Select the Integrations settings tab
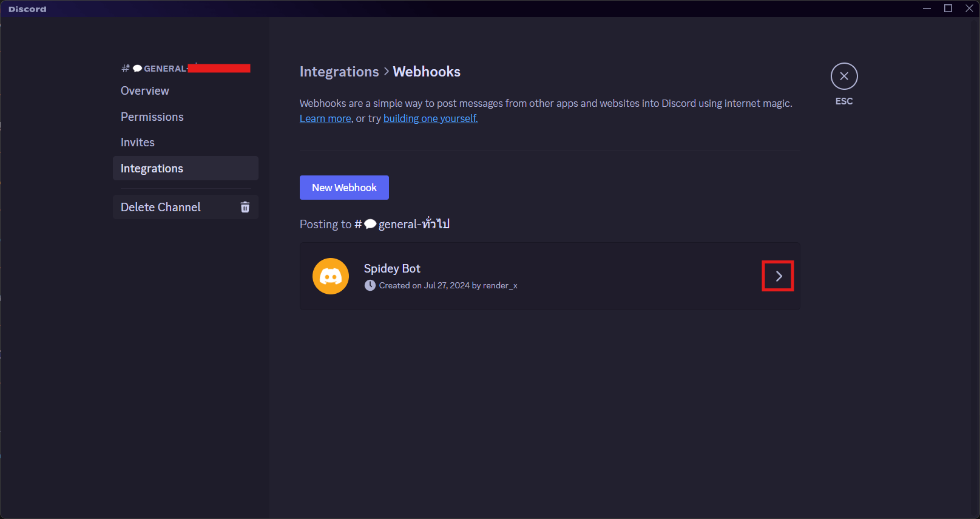Screen dimensions: 980x519 pyautogui.click(x=186, y=168)
